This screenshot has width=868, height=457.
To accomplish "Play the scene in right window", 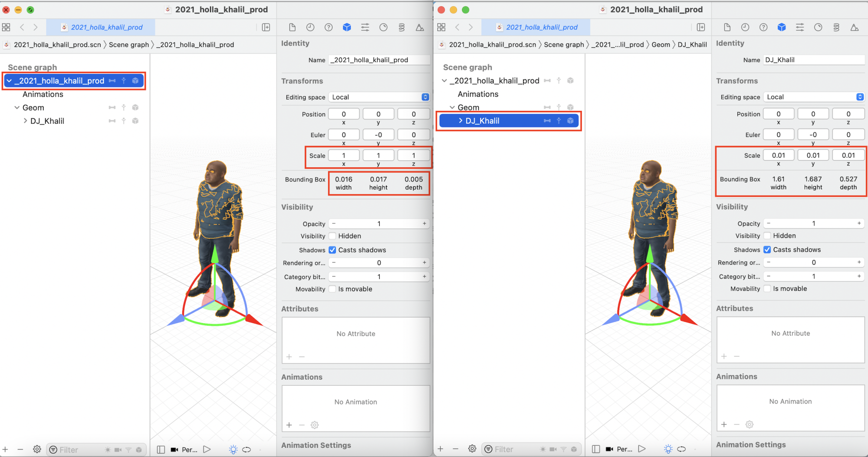I will click(642, 449).
